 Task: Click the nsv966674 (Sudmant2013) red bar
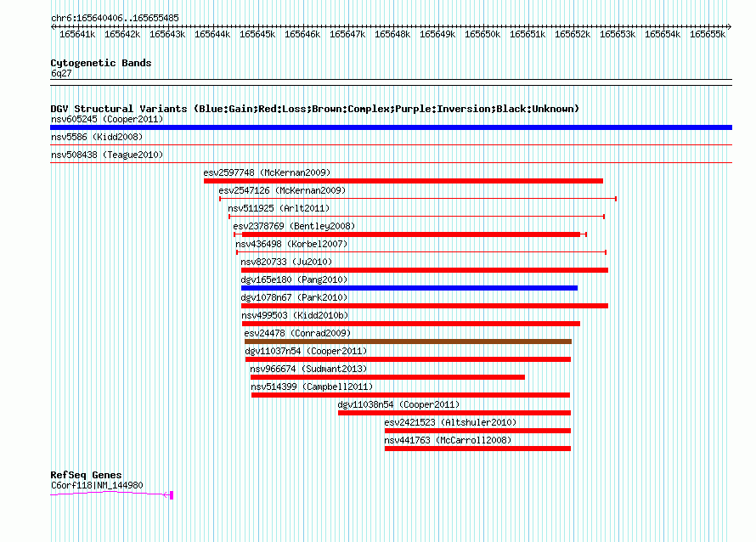click(387, 377)
